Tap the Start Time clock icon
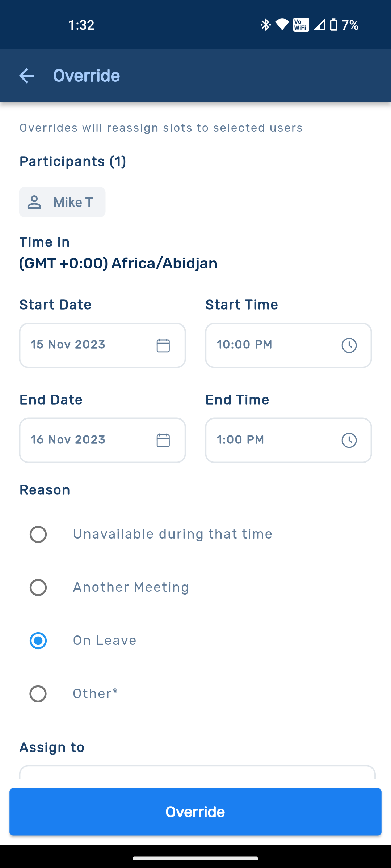391x868 pixels. tap(349, 345)
